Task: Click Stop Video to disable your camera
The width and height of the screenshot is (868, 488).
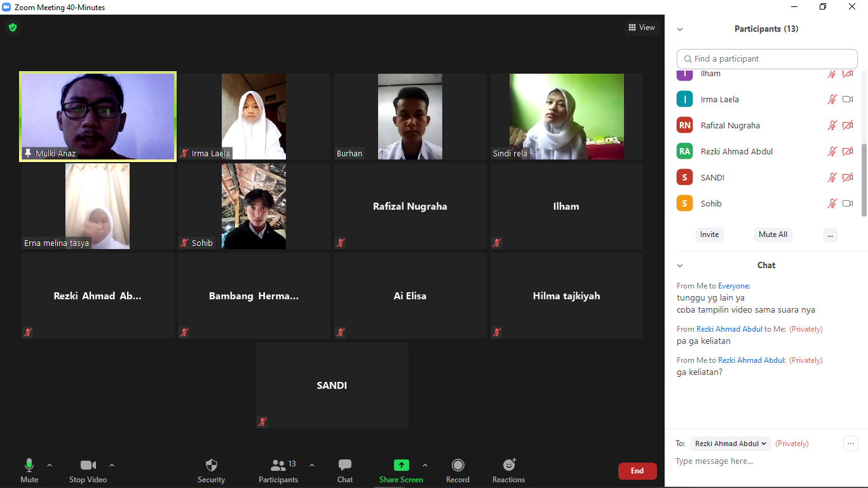Action: click(88, 464)
